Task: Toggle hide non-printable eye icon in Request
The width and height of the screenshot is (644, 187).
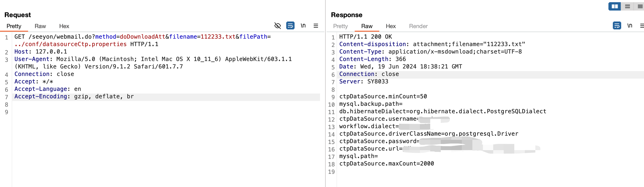Action: [277, 26]
